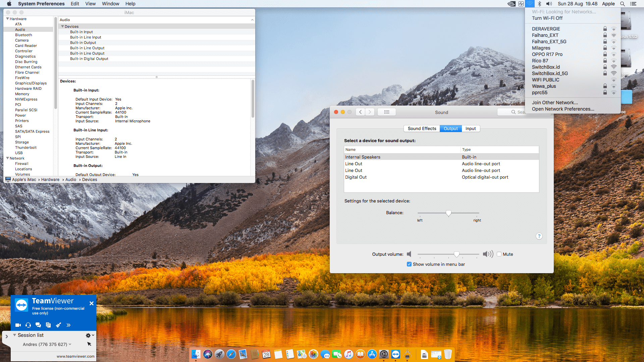Click the Sound help question mark button
The image size is (644, 362).
tap(539, 236)
